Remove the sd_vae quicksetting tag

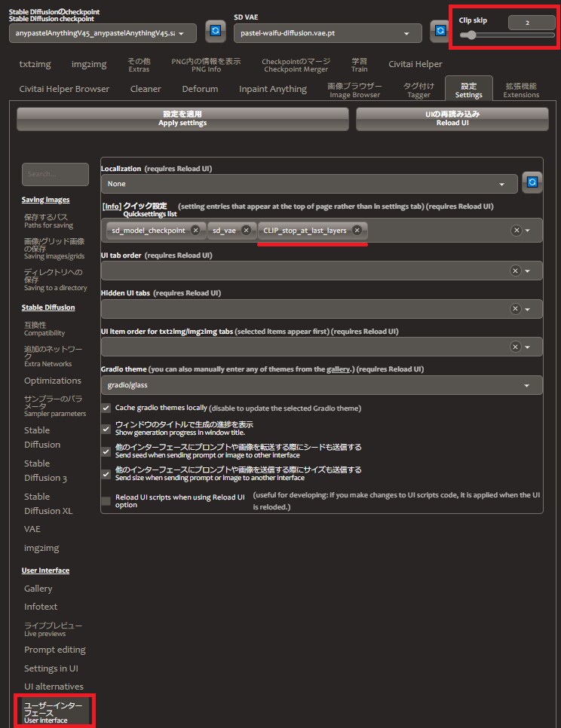[246, 230]
